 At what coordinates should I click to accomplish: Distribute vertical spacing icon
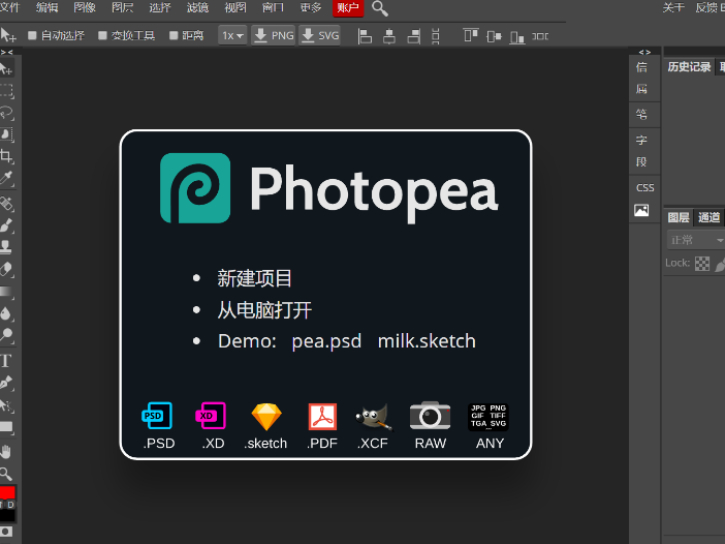(x=436, y=36)
